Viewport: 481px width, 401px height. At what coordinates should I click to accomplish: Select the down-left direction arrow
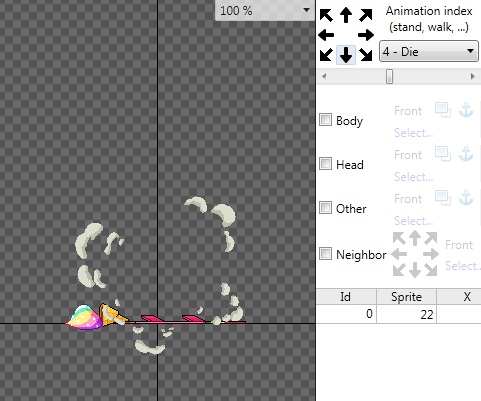(326, 55)
